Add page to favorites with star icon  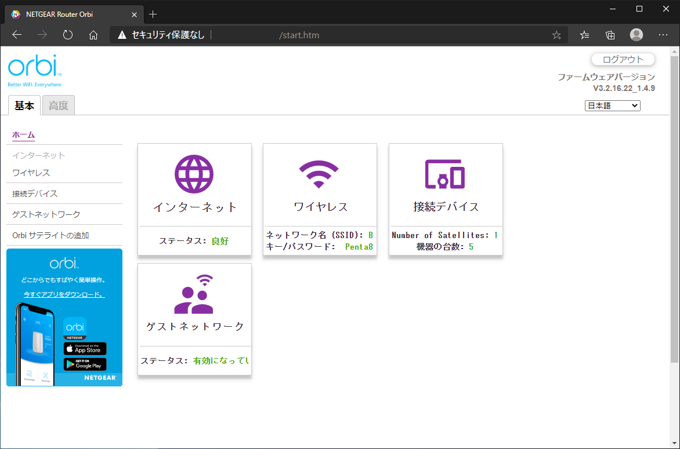click(556, 35)
